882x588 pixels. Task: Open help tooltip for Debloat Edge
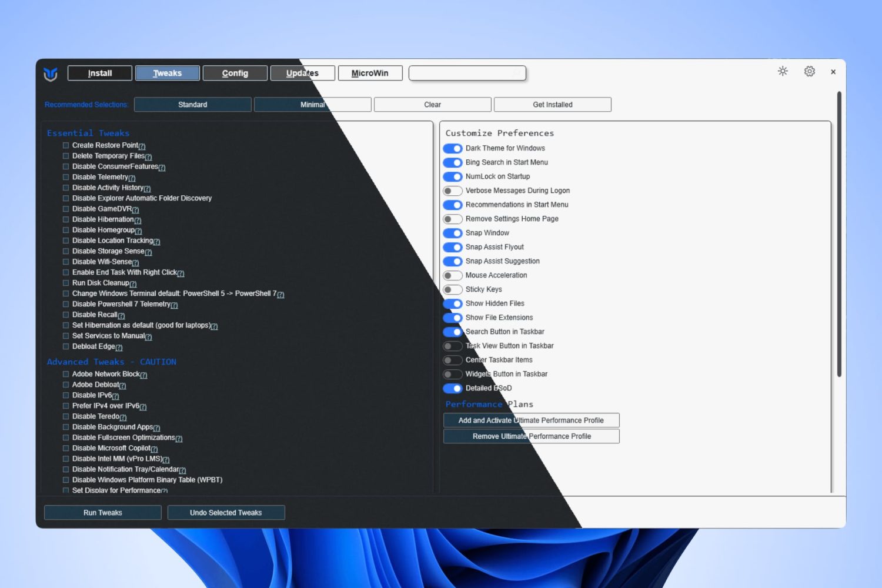point(119,348)
